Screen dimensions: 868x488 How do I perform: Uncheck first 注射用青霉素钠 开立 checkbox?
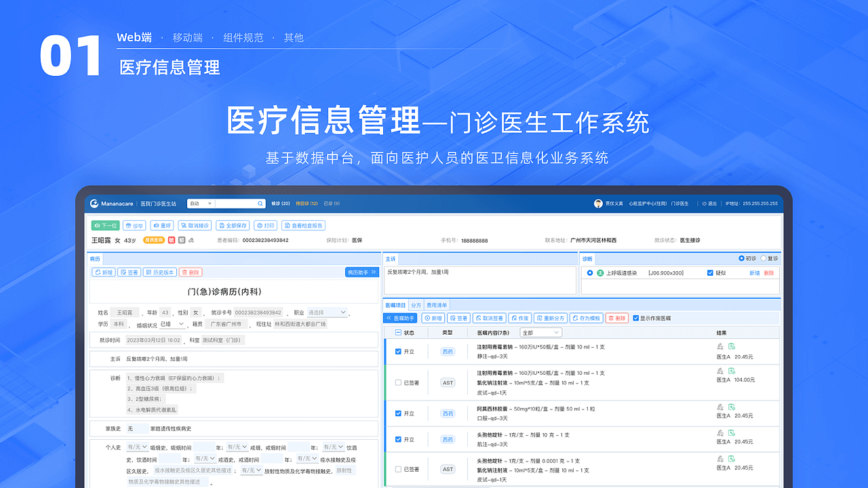tap(398, 352)
